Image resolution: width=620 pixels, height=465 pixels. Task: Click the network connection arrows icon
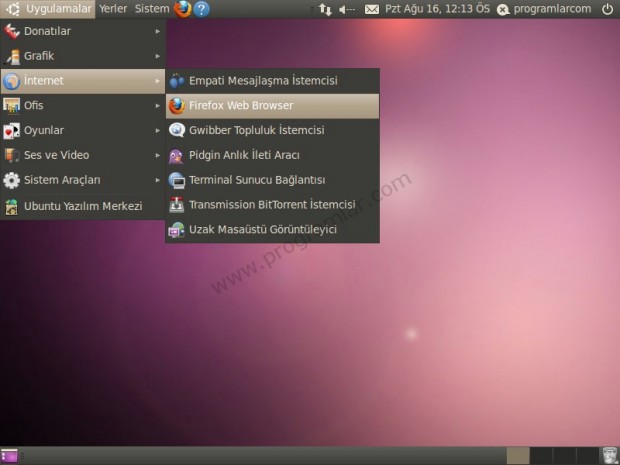[x=325, y=9]
